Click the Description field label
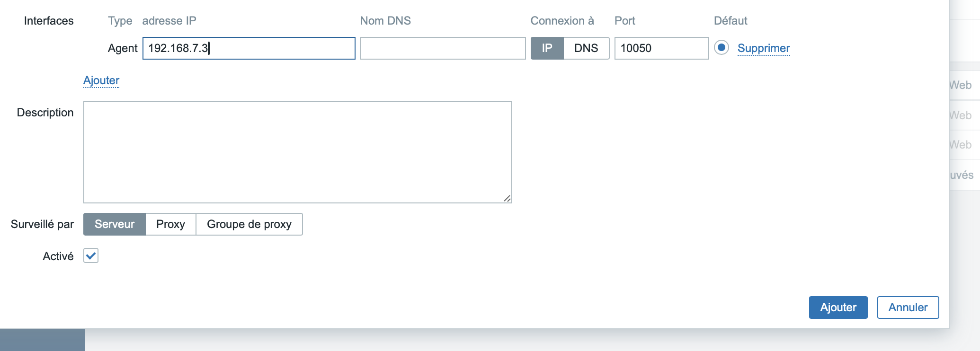 [45, 113]
